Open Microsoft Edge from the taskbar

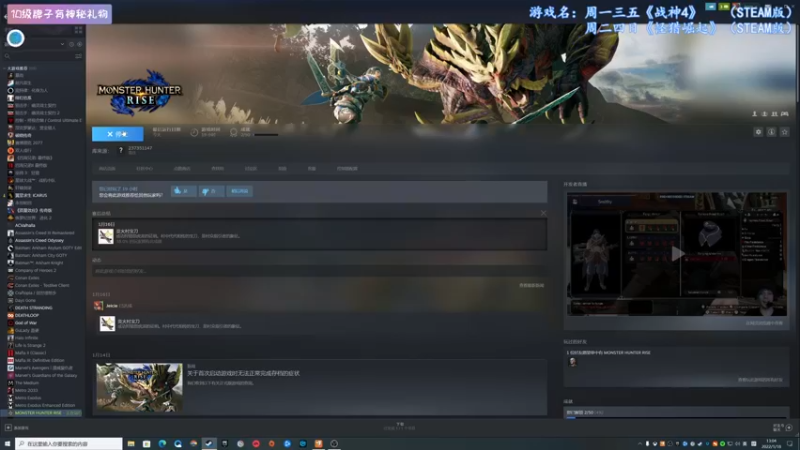(162, 444)
